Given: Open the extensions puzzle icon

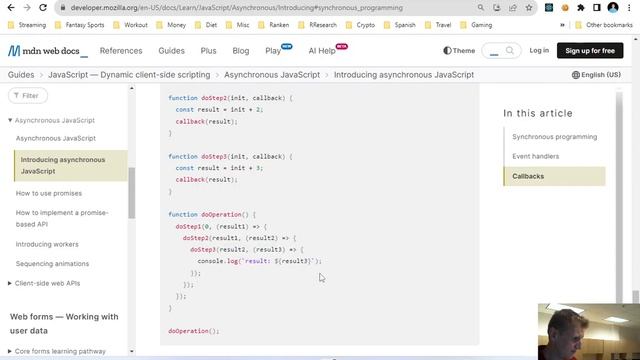Looking at the screenshot, I should point(581,7).
